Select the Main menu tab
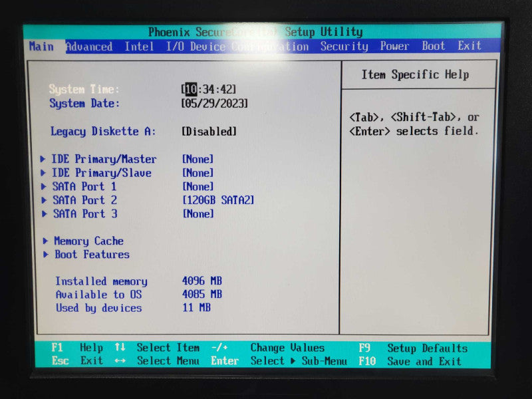 pos(41,47)
